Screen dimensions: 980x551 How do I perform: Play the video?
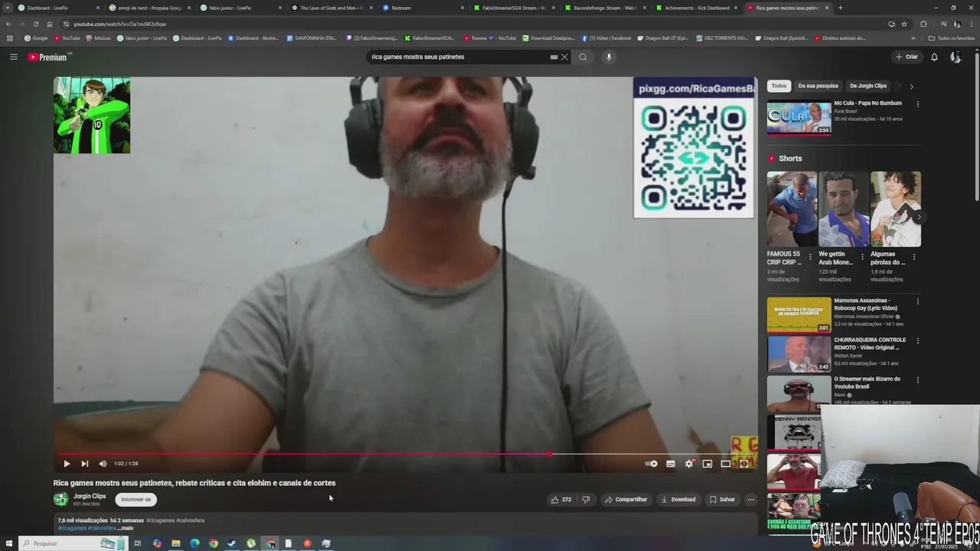(67, 463)
